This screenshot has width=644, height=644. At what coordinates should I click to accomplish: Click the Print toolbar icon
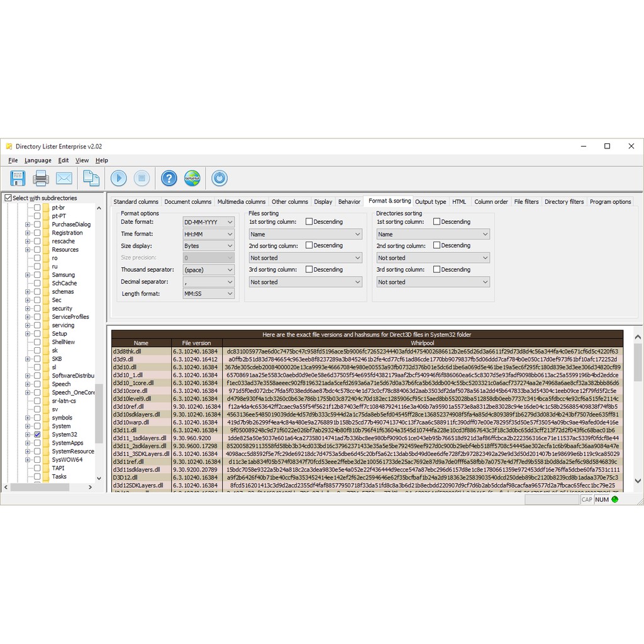(x=41, y=178)
